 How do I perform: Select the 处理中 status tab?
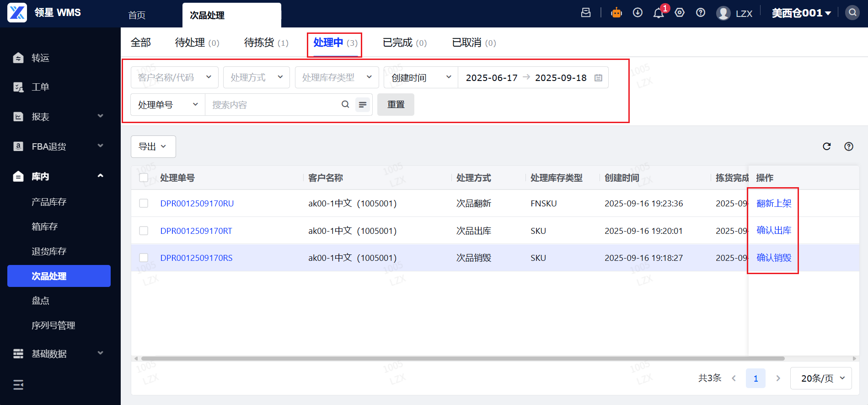pos(335,43)
